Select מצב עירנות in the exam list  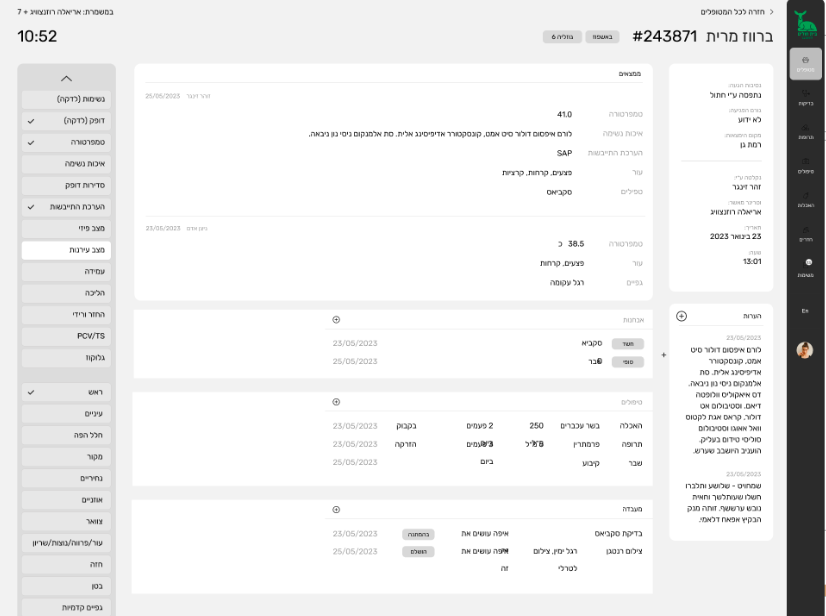click(66, 250)
